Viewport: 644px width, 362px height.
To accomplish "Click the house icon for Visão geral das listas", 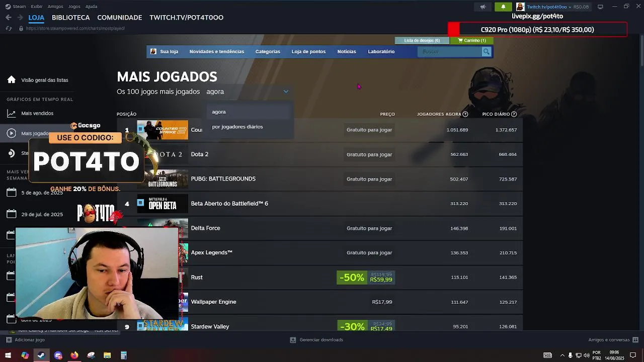I will (12, 80).
